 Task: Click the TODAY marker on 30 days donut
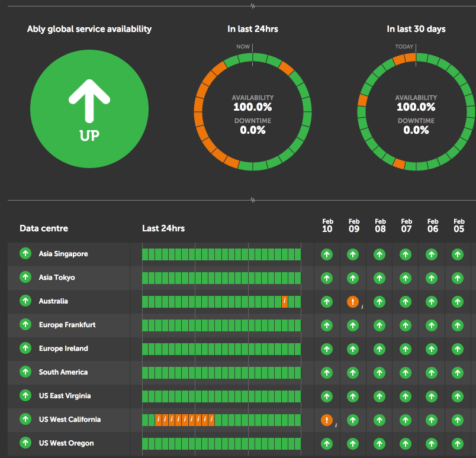pos(404,46)
